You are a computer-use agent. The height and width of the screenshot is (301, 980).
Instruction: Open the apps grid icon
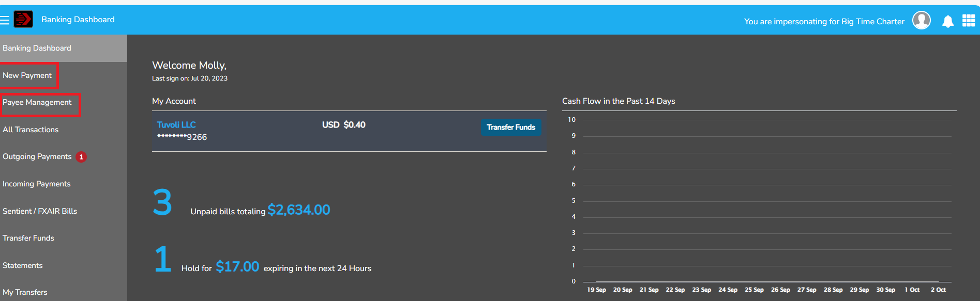tap(968, 21)
